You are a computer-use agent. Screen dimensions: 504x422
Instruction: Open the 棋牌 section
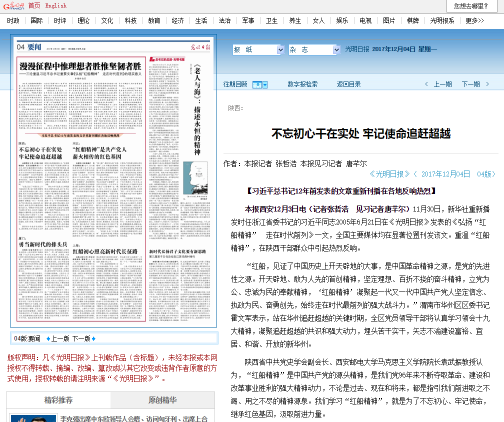tap(412, 20)
